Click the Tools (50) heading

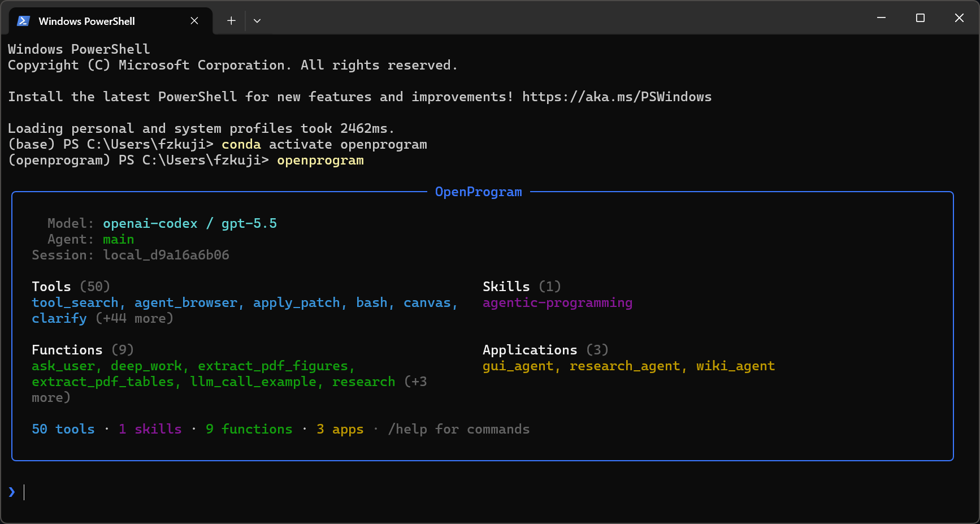click(x=71, y=287)
